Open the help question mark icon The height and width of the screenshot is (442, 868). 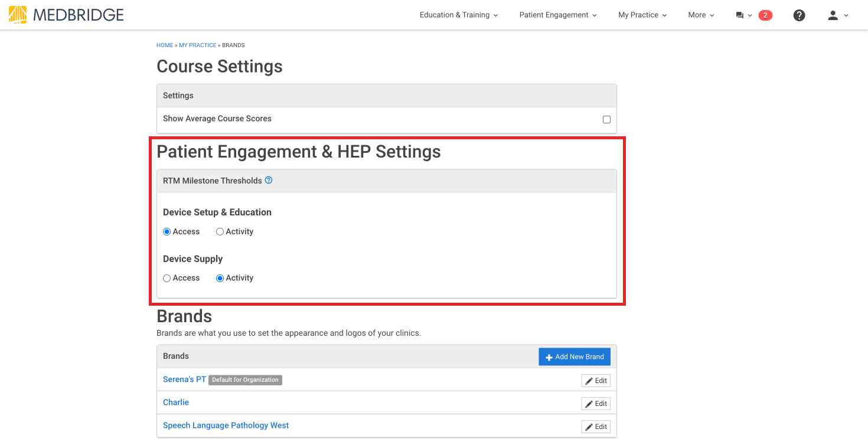[799, 15]
